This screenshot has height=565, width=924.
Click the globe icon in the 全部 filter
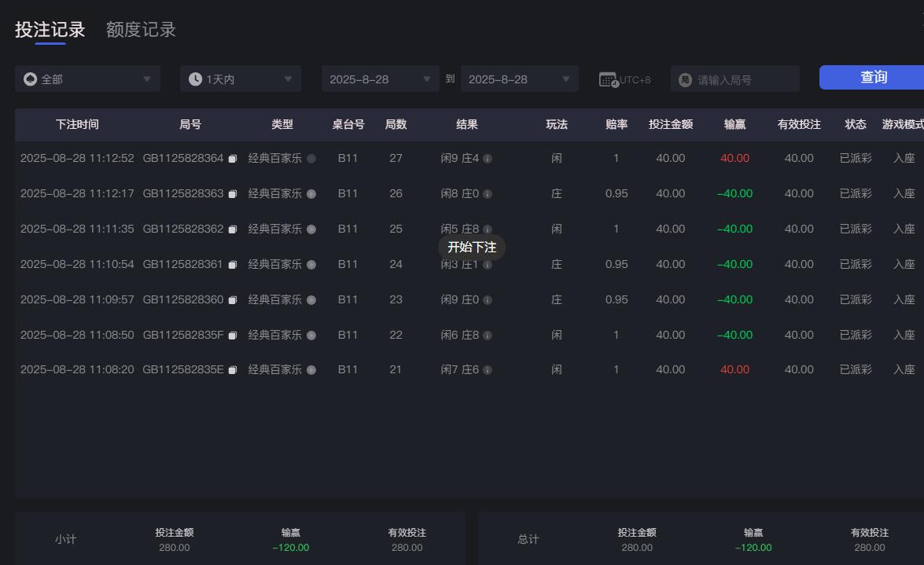pyautogui.click(x=29, y=79)
